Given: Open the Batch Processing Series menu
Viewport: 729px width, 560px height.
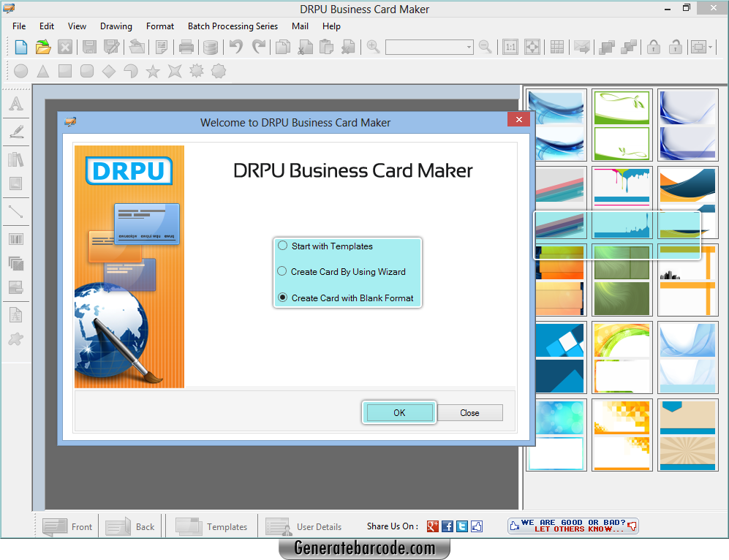Looking at the screenshot, I should (233, 26).
